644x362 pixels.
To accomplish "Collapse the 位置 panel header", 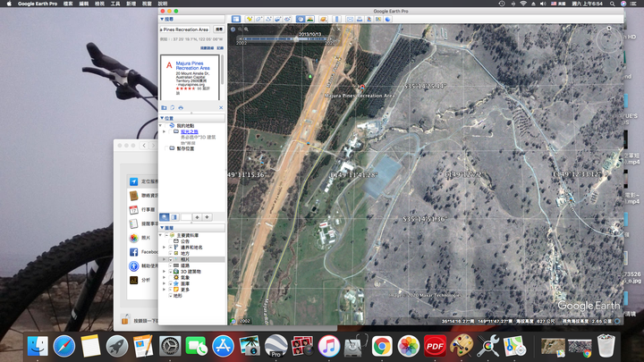I will pyautogui.click(x=164, y=117).
